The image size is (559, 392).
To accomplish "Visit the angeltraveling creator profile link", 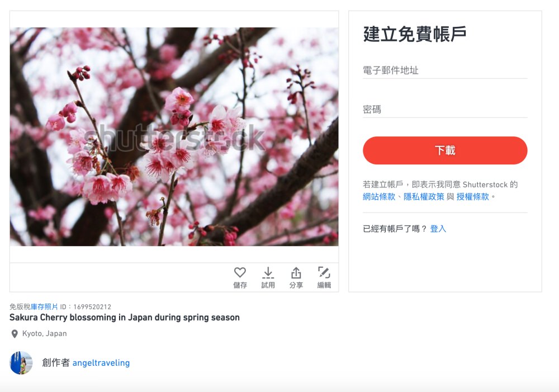I will (101, 363).
